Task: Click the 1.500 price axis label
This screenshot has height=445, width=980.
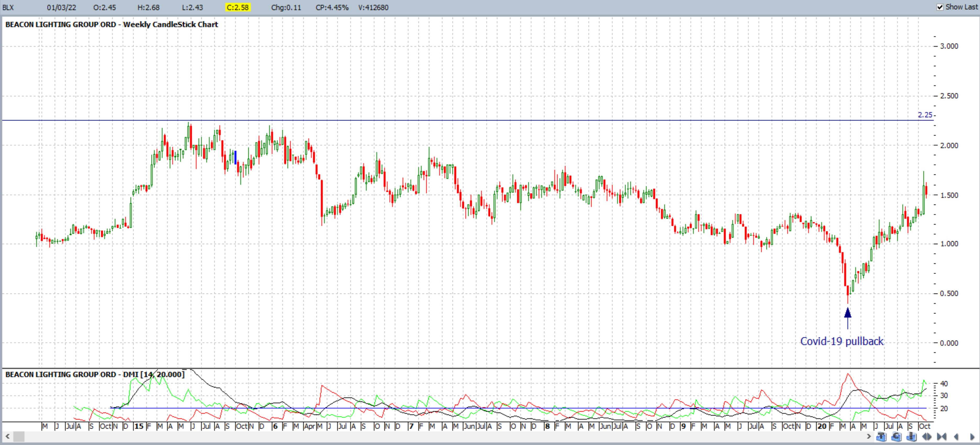Action: (949, 195)
